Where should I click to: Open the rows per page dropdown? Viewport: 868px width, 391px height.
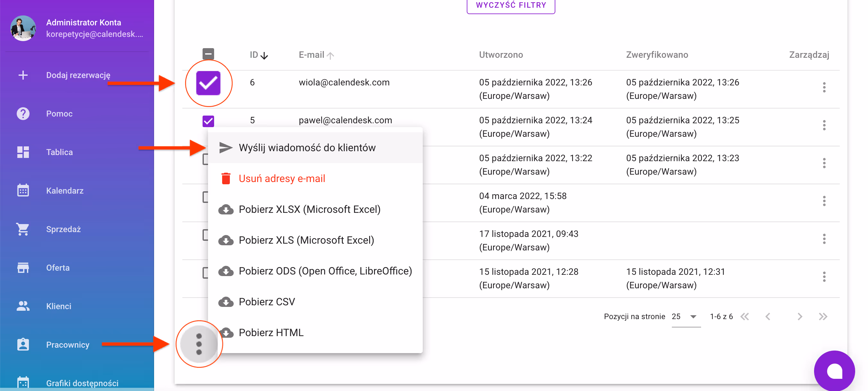(x=686, y=317)
